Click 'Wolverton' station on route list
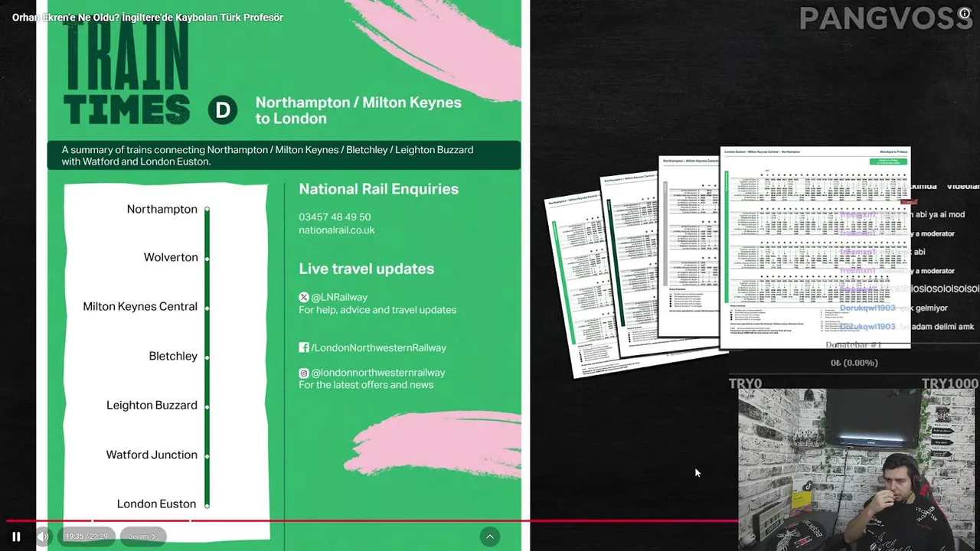Viewport: 980px width, 551px height. click(171, 257)
